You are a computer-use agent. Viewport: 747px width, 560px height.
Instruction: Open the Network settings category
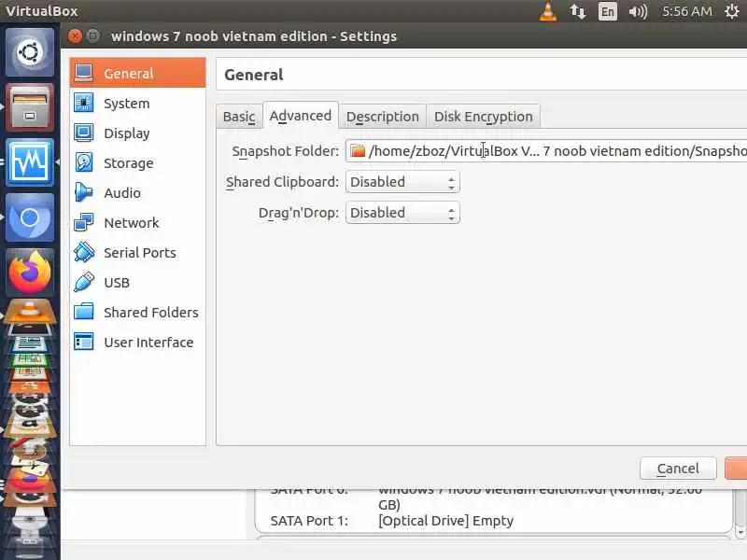pyautogui.click(x=137, y=223)
